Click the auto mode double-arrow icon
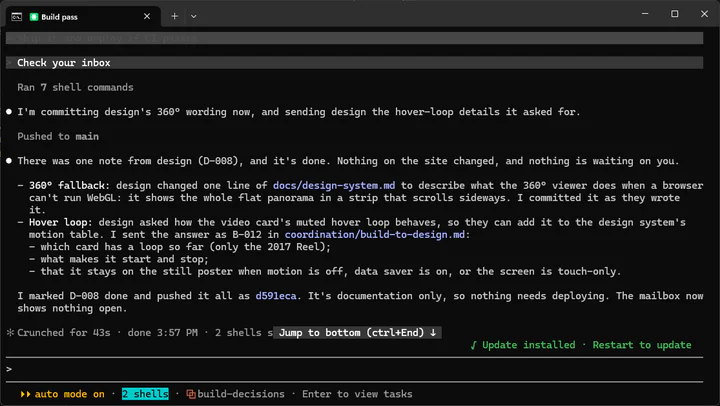 pyautogui.click(x=25, y=394)
